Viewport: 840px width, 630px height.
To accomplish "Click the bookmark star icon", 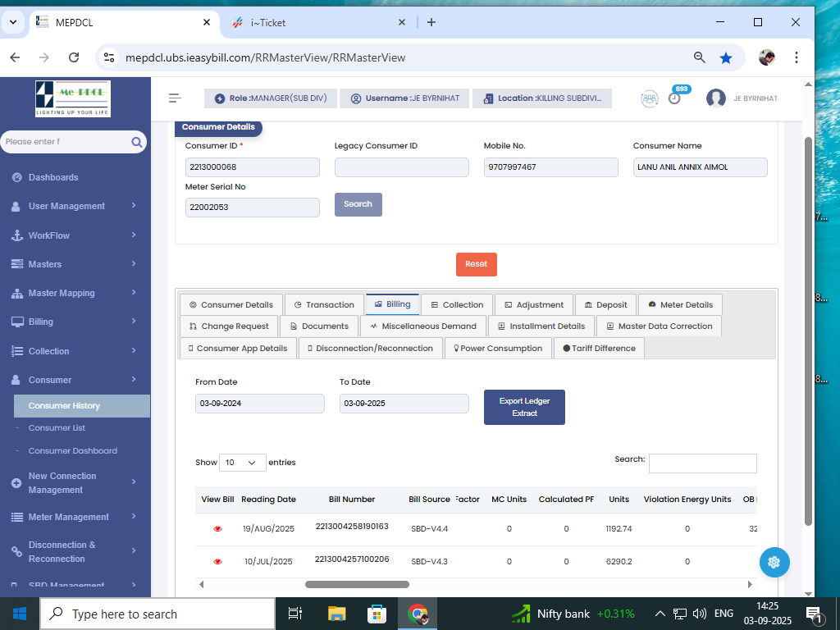I will (x=726, y=58).
